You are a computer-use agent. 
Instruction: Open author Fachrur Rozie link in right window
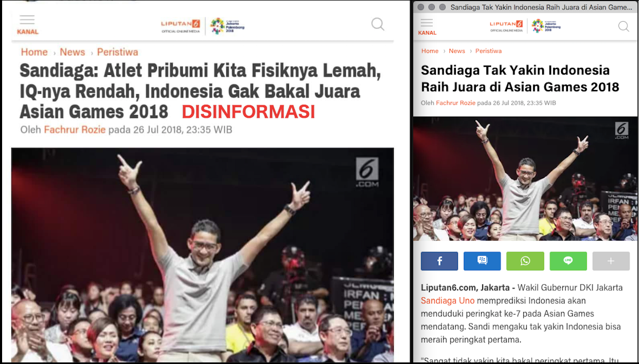[x=455, y=103]
